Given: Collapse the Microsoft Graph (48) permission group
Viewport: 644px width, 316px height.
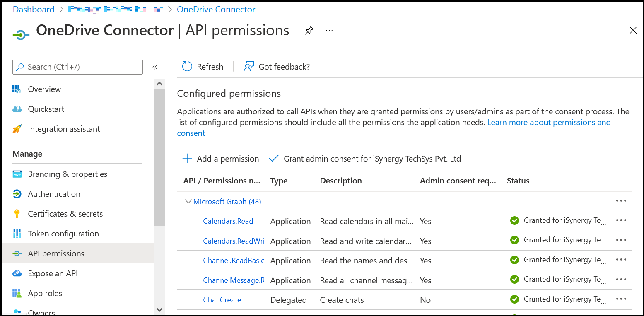Looking at the screenshot, I should (188, 202).
